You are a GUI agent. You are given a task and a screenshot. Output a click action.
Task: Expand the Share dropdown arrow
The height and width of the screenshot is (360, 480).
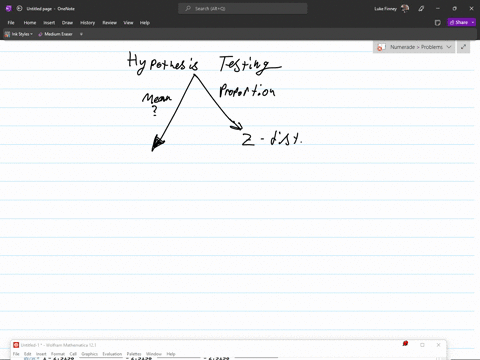473,22
